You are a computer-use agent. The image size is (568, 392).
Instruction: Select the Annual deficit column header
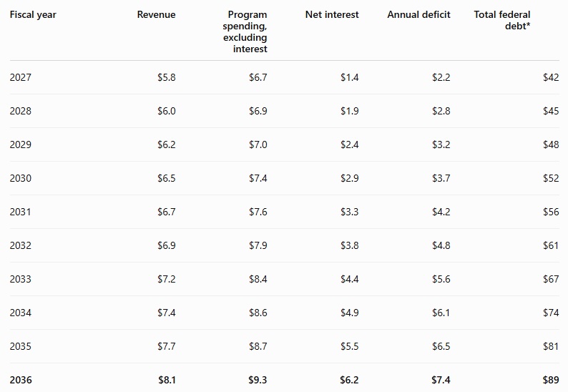click(x=418, y=15)
